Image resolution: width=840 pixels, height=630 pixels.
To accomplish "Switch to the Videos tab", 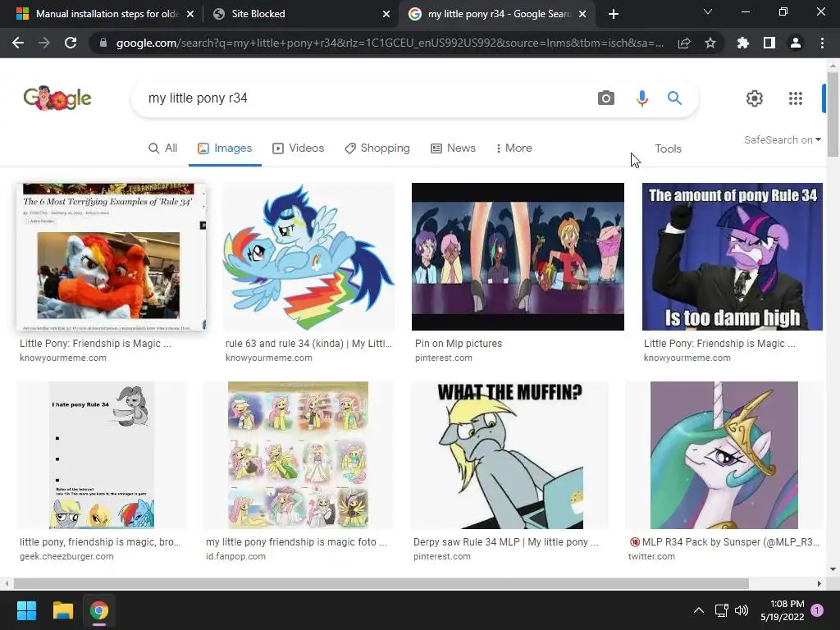I will pos(298,148).
